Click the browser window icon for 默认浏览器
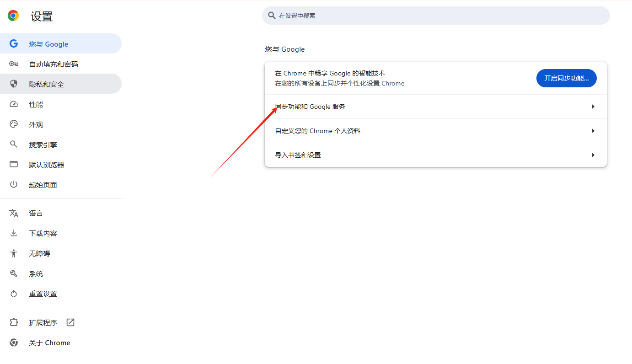Image resolution: width=632 pixels, height=364 pixels. tap(14, 165)
